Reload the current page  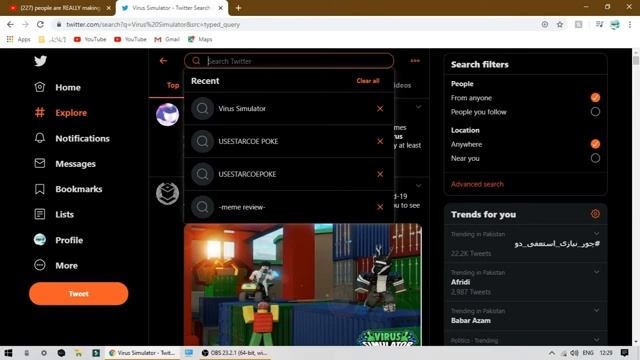[x=40, y=24]
